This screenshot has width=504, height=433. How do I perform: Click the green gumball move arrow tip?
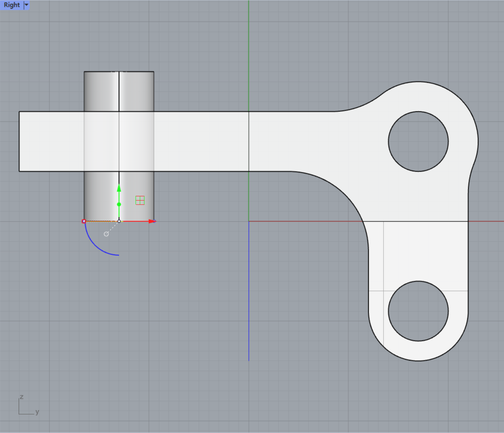point(119,188)
